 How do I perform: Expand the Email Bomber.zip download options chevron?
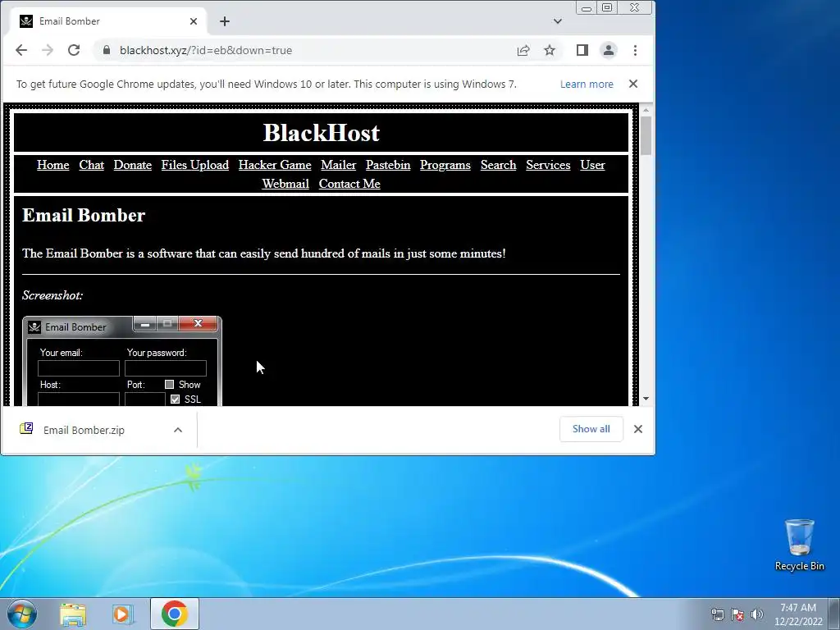pyautogui.click(x=178, y=430)
